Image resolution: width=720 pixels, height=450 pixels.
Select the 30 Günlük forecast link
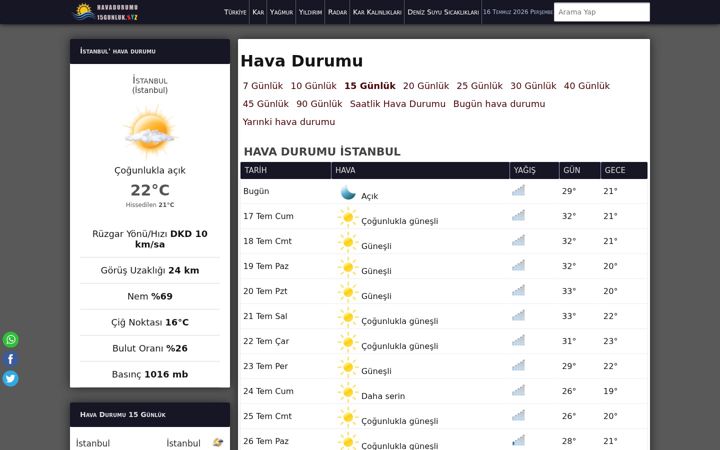click(x=533, y=86)
